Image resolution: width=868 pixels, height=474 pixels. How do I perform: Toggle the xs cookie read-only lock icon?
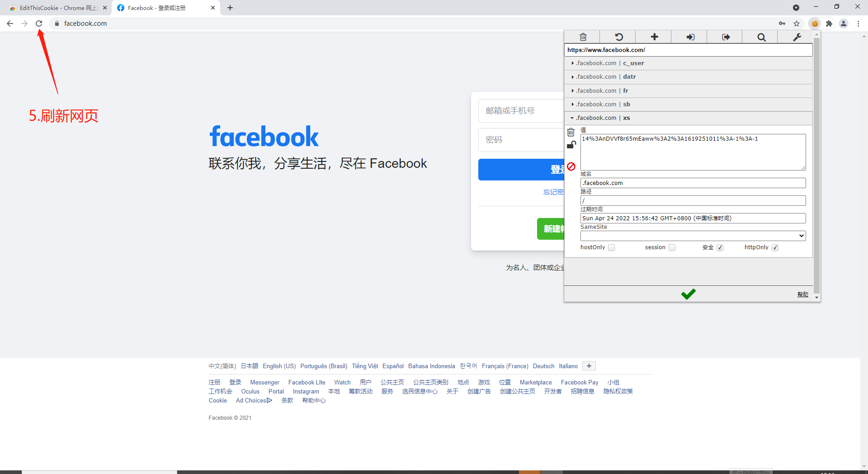point(571,145)
